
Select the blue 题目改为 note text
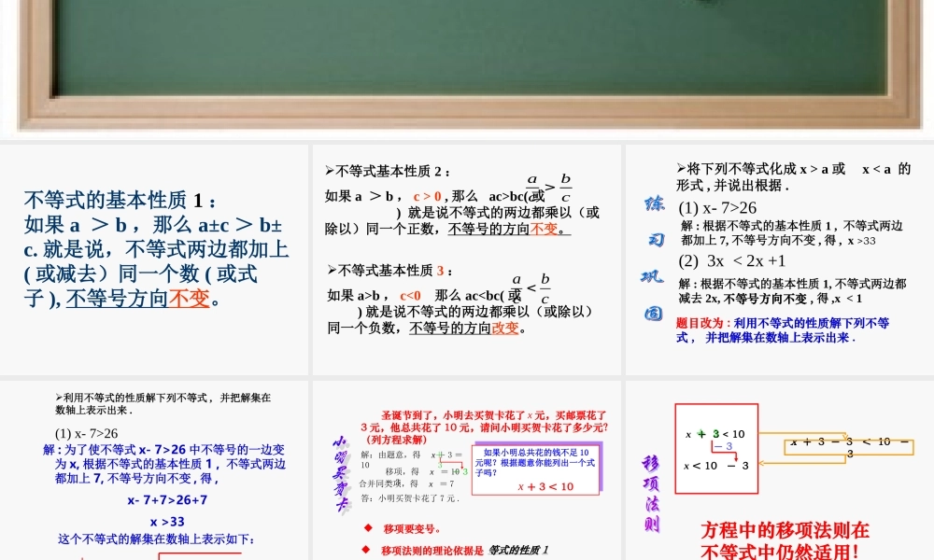tap(783, 330)
